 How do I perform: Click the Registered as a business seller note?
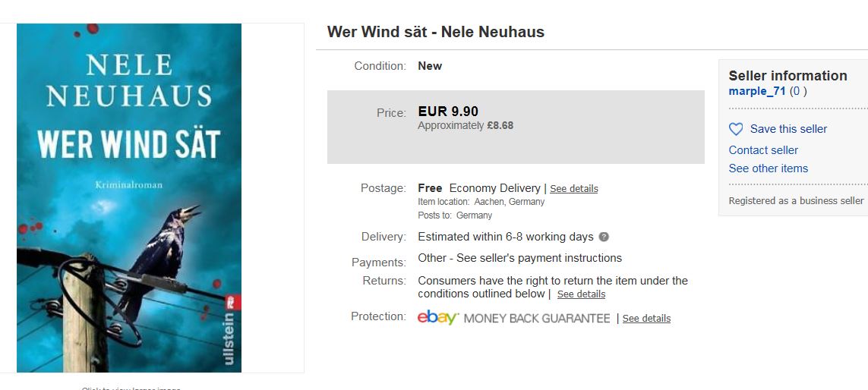tap(796, 201)
